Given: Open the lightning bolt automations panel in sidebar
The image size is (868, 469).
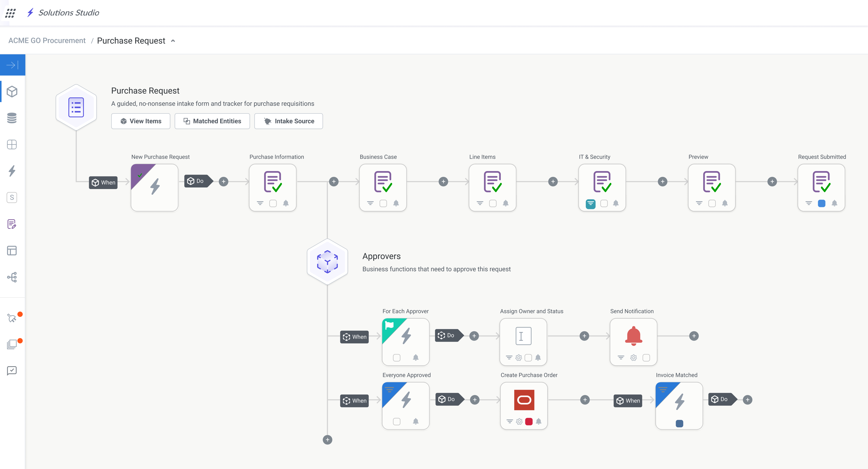Looking at the screenshot, I should click(12, 171).
